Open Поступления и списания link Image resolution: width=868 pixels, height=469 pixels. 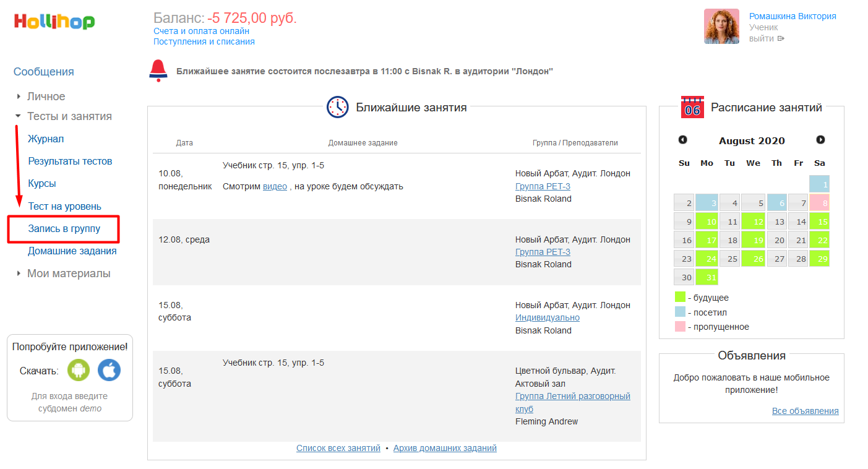coord(204,42)
